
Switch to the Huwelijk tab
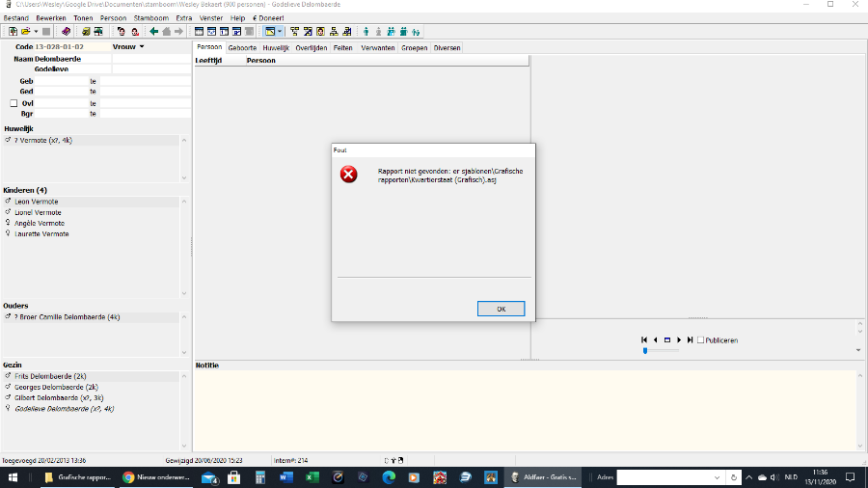pos(276,47)
